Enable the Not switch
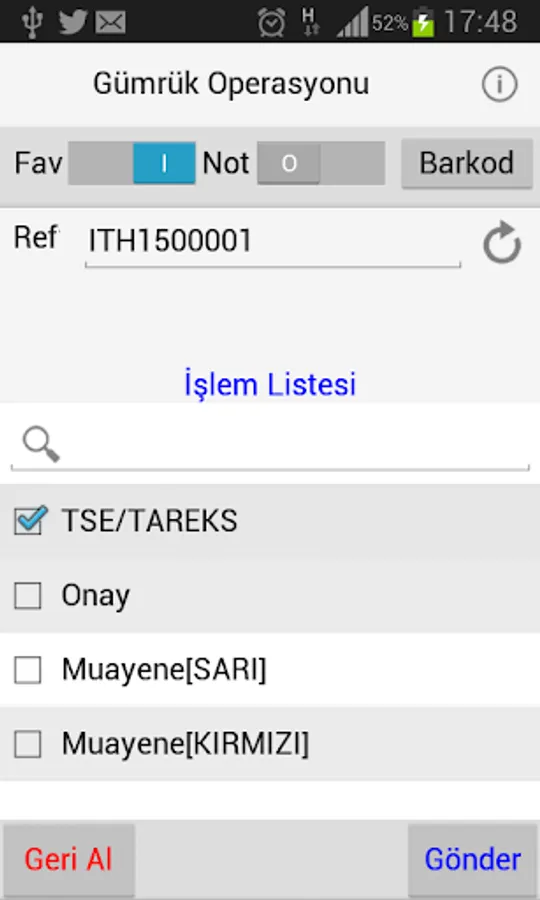 point(321,164)
